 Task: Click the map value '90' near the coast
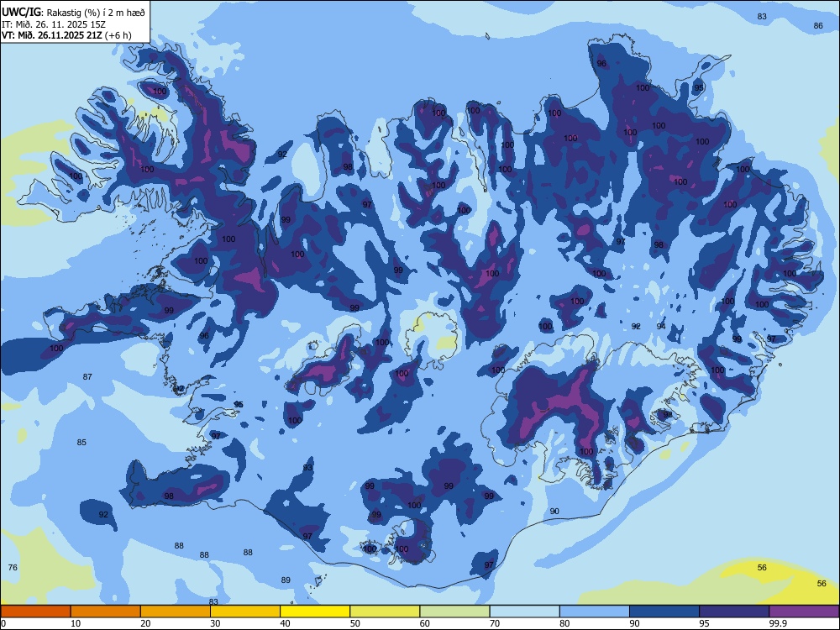(x=554, y=512)
